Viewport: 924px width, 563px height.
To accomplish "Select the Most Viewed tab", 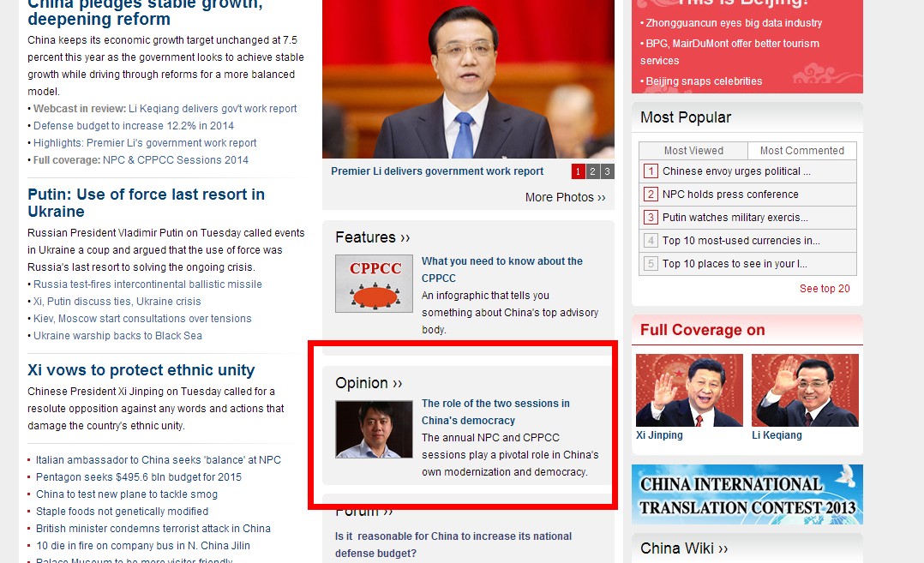I will (x=693, y=151).
